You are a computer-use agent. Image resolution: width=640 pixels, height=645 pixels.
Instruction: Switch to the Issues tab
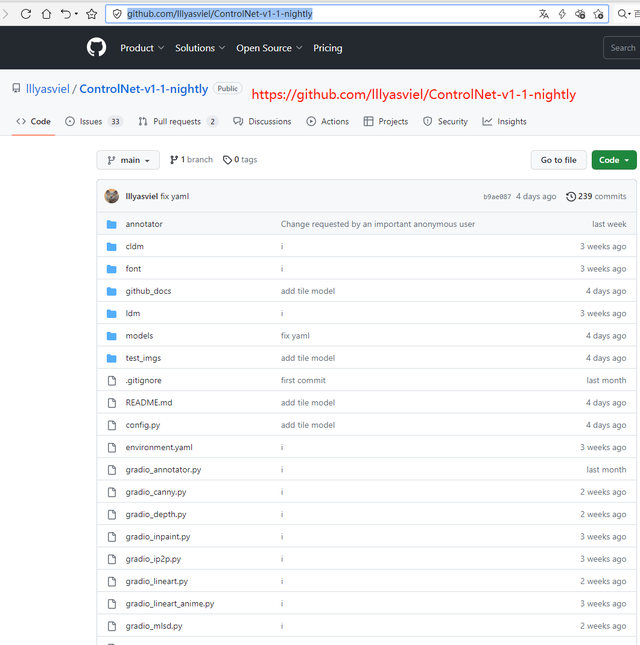93,121
